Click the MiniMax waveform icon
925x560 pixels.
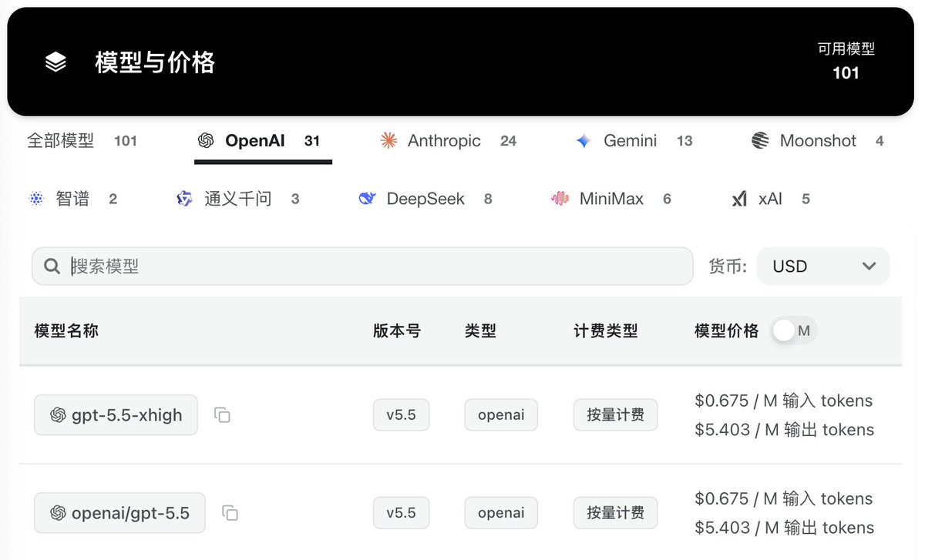(560, 199)
